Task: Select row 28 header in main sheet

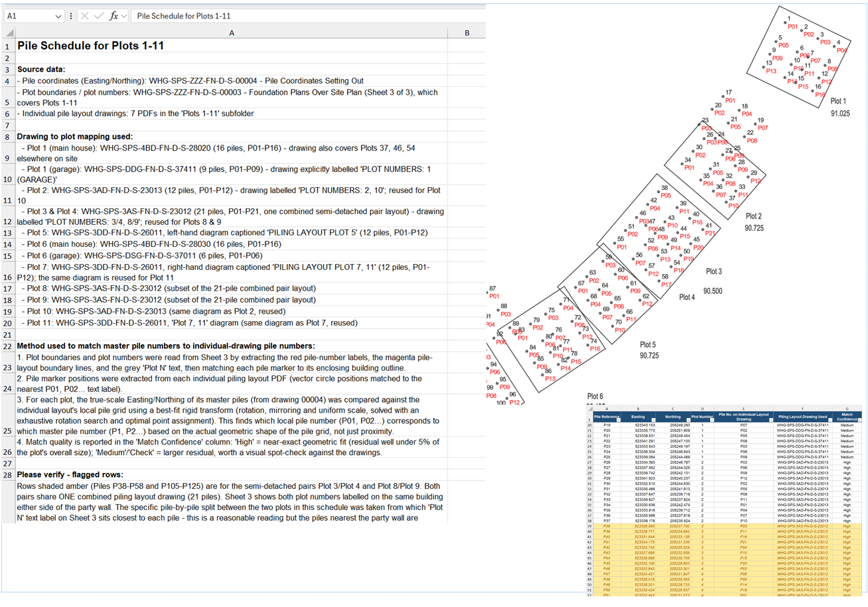Action: coord(7,474)
